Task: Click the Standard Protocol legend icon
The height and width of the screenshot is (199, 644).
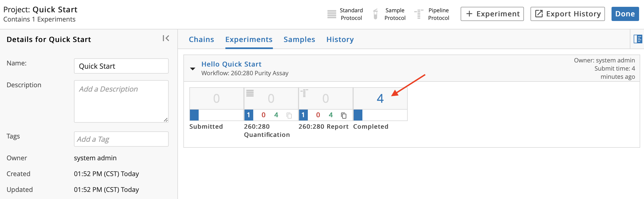Action: pyautogui.click(x=332, y=14)
